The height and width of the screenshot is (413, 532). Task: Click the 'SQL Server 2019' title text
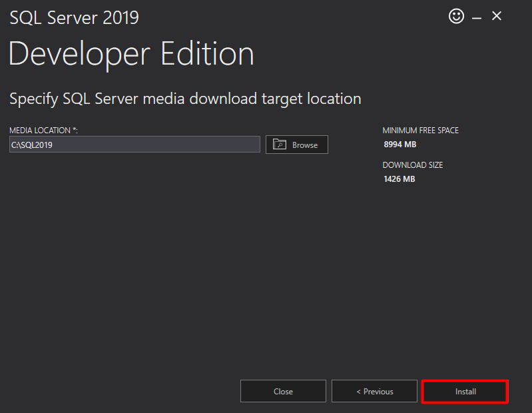(75, 17)
